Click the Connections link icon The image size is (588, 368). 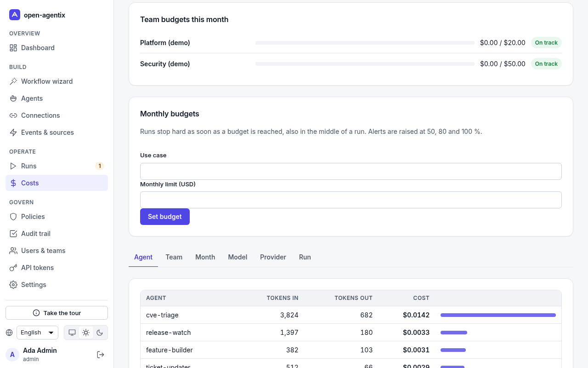[x=13, y=115]
